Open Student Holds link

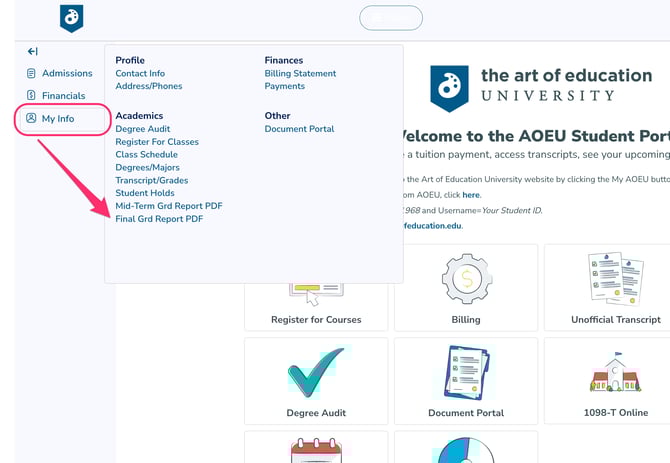[x=145, y=193]
